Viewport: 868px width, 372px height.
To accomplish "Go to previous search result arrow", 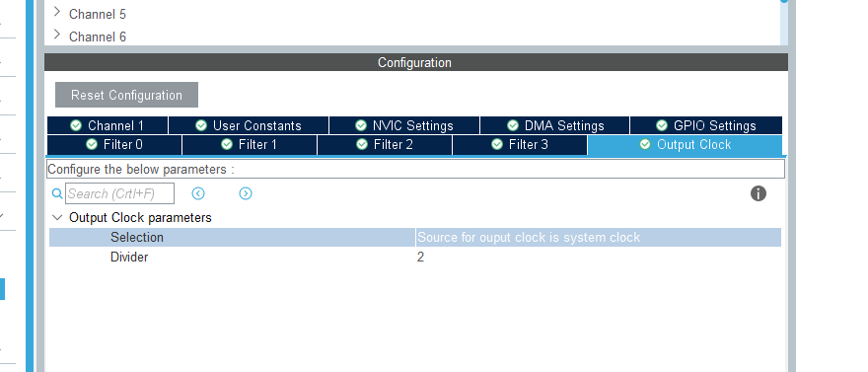I will [198, 193].
